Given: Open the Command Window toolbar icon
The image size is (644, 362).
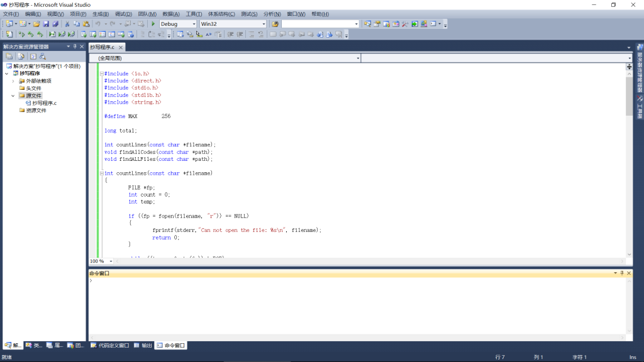Looking at the screenshot, I should tap(433, 24).
